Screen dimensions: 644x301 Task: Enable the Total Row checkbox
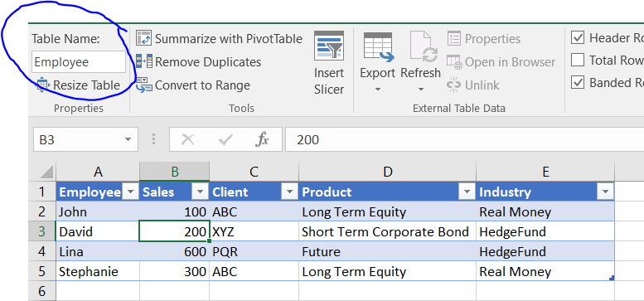pyautogui.click(x=578, y=60)
